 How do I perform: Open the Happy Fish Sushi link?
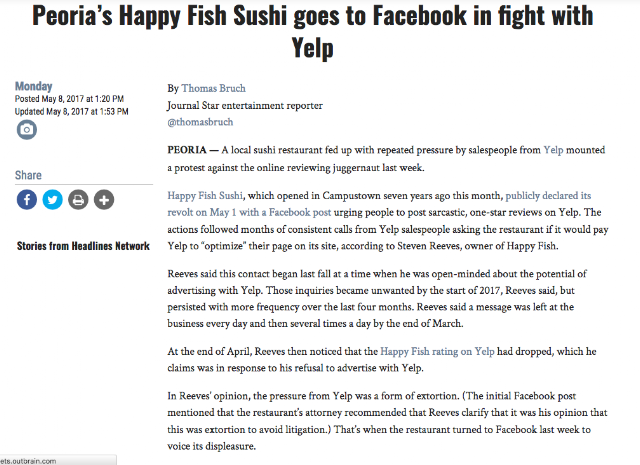tap(205, 196)
